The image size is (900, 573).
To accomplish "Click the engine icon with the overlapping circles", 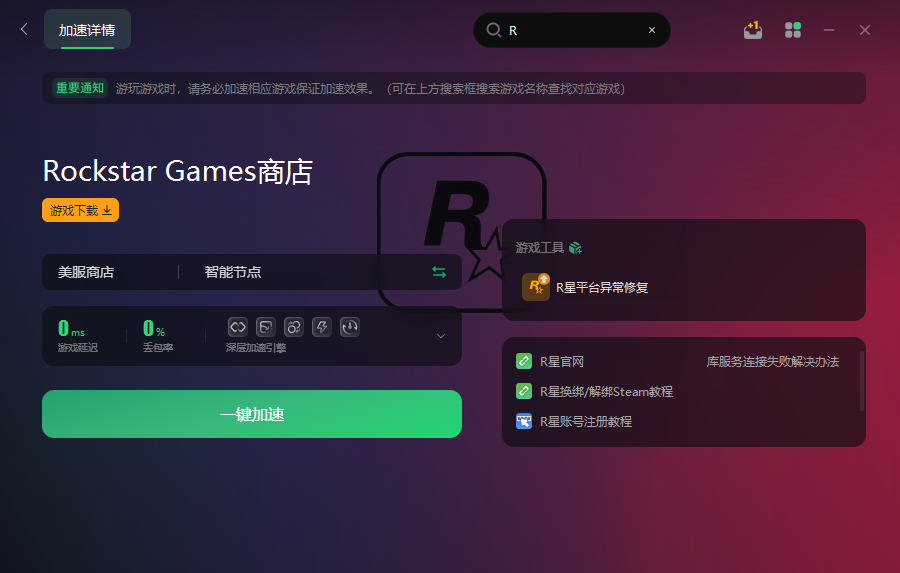I will [x=294, y=327].
